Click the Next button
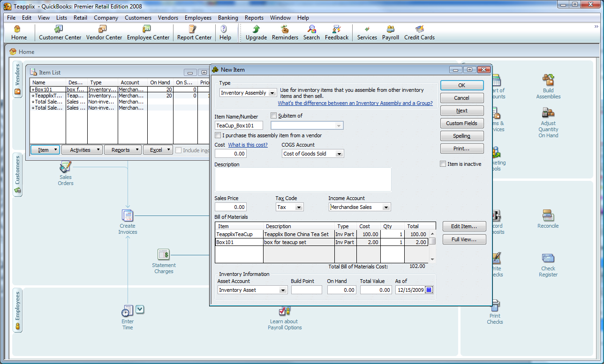Viewport: 604px width, 364px height. tap(462, 111)
